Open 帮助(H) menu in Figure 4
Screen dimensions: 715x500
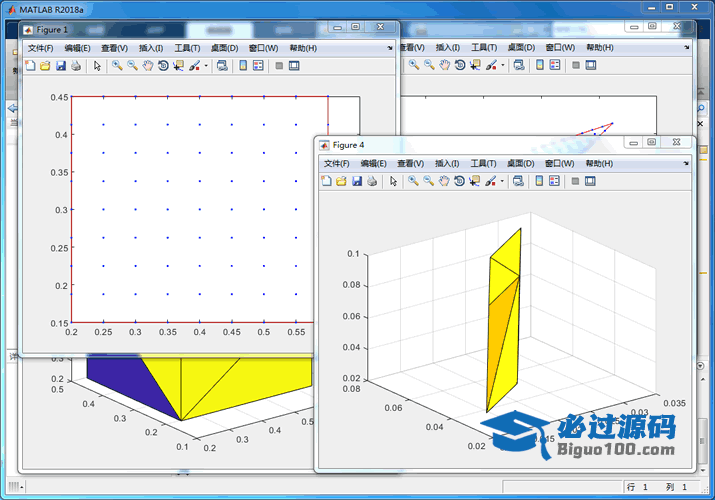pyautogui.click(x=600, y=163)
